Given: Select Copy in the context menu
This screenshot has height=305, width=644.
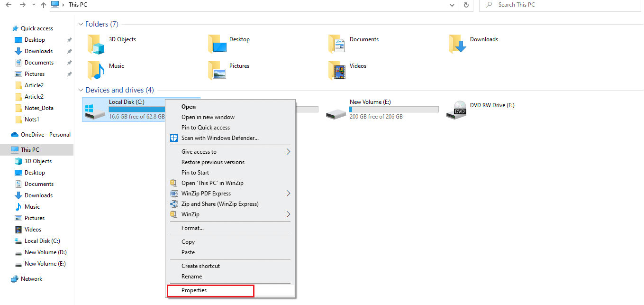Looking at the screenshot, I should [230, 242].
